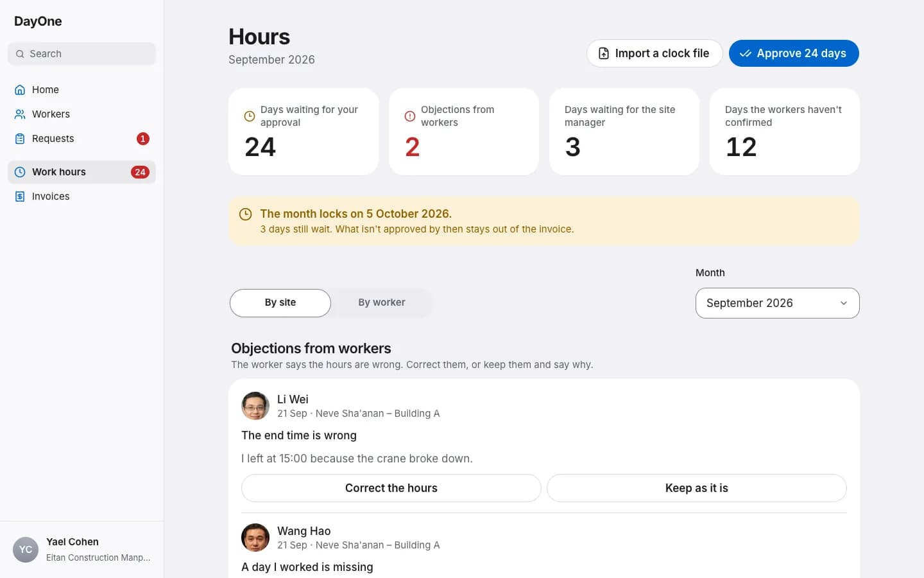Focus the Search input field
The width and height of the screenshot is (924, 578).
[81, 54]
